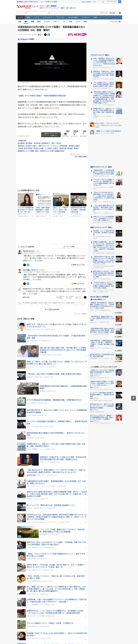
Task: Click 記事に関する報告 report icon link
Action: (24, 136)
